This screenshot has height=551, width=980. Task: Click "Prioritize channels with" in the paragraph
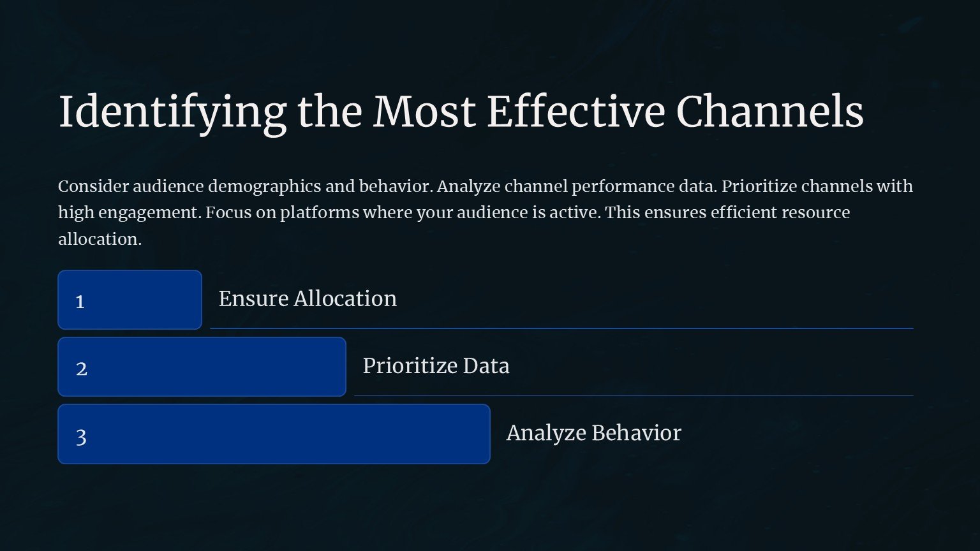pyautogui.click(x=817, y=186)
